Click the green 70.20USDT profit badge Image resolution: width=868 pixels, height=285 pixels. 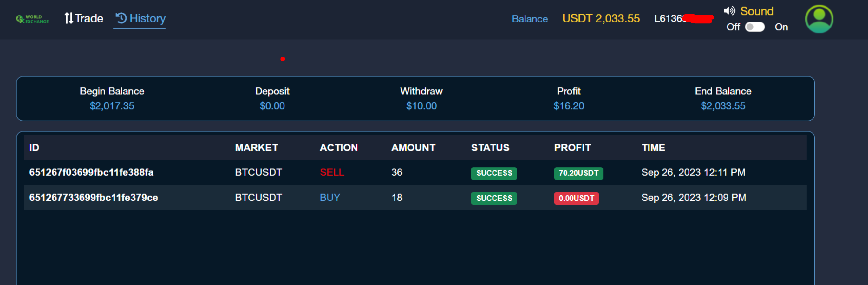coord(578,173)
